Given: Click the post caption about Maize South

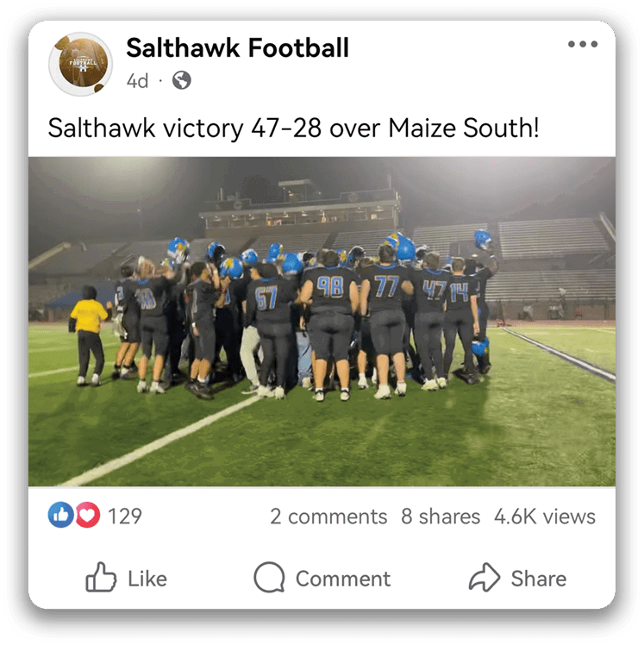Looking at the screenshot, I should pyautogui.click(x=293, y=128).
